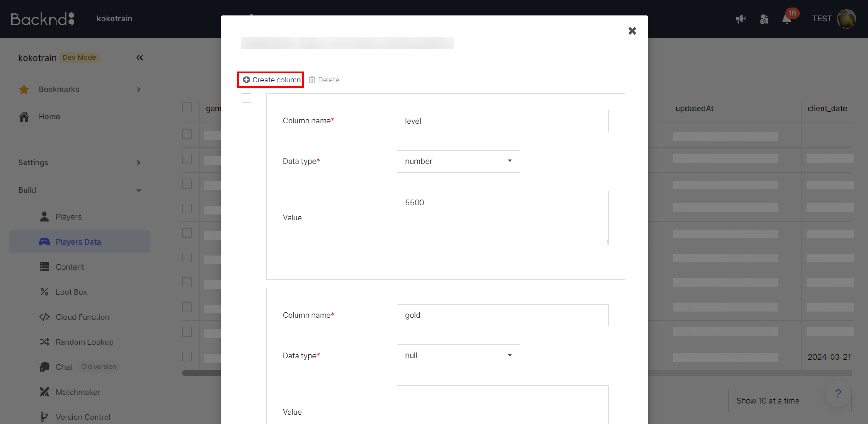Image resolution: width=868 pixels, height=424 pixels.
Task: Click the Version Control branch icon
Action: click(x=44, y=417)
